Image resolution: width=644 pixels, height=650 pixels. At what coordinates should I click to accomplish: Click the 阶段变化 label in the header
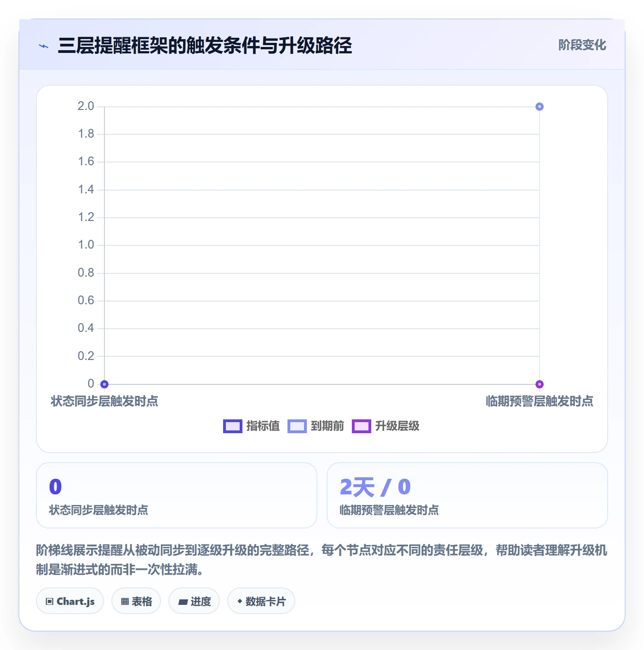582,45
